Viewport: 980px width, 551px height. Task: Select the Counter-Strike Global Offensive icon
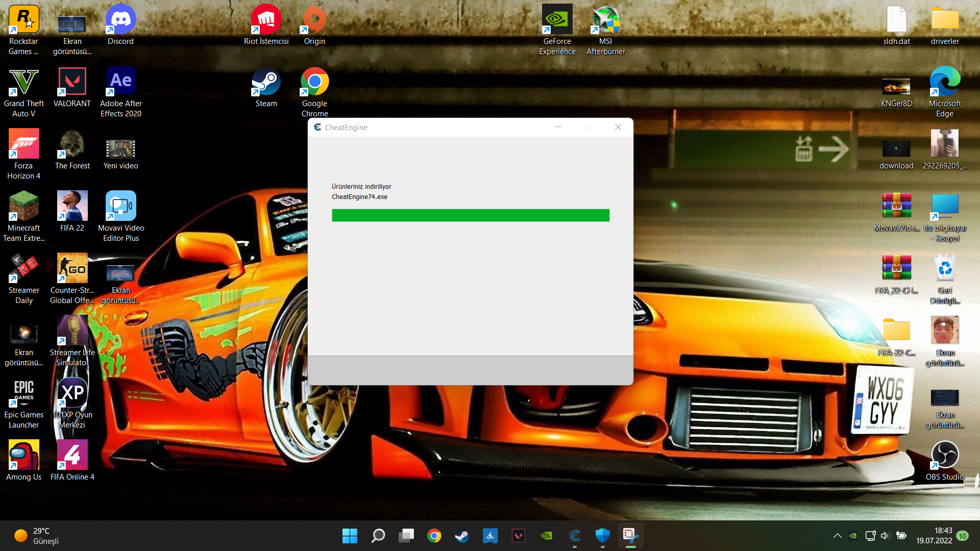(x=72, y=269)
